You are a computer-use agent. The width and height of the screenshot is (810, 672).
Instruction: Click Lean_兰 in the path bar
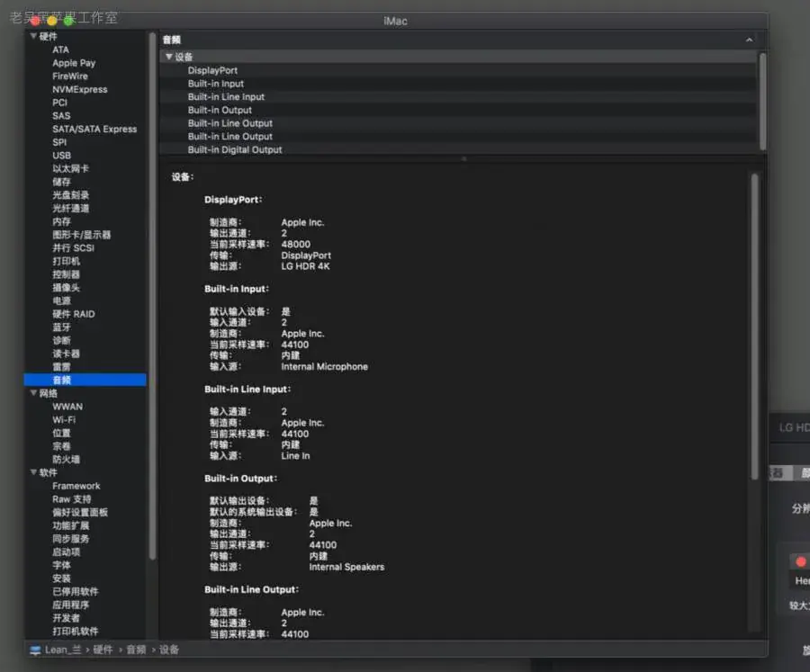point(62,650)
